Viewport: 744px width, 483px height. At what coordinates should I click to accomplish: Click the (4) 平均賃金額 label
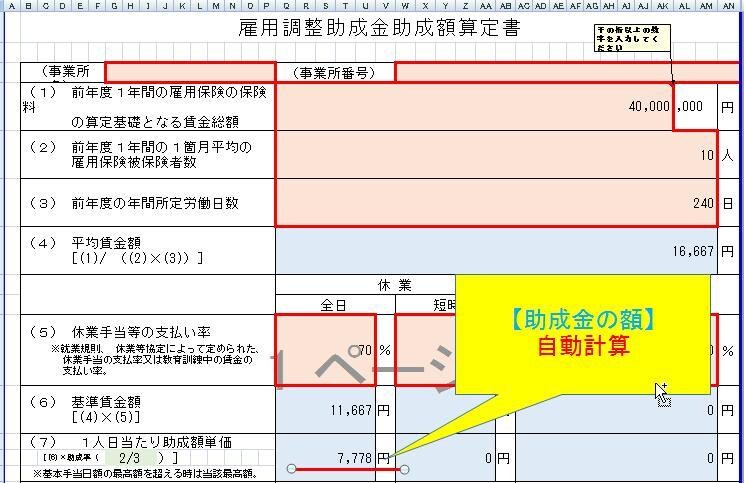coord(116,251)
